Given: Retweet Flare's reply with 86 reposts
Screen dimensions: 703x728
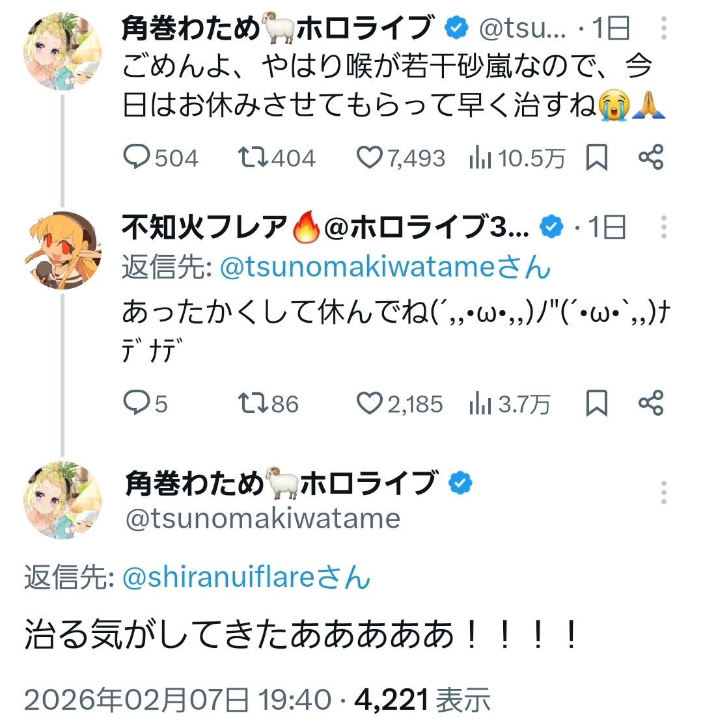Looking at the screenshot, I should tap(253, 404).
